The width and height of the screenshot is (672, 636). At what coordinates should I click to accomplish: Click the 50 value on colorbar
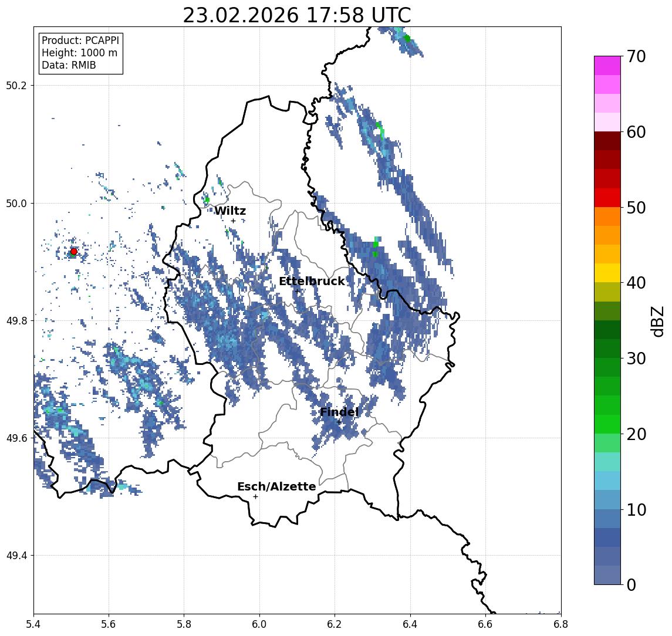coord(636,208)
